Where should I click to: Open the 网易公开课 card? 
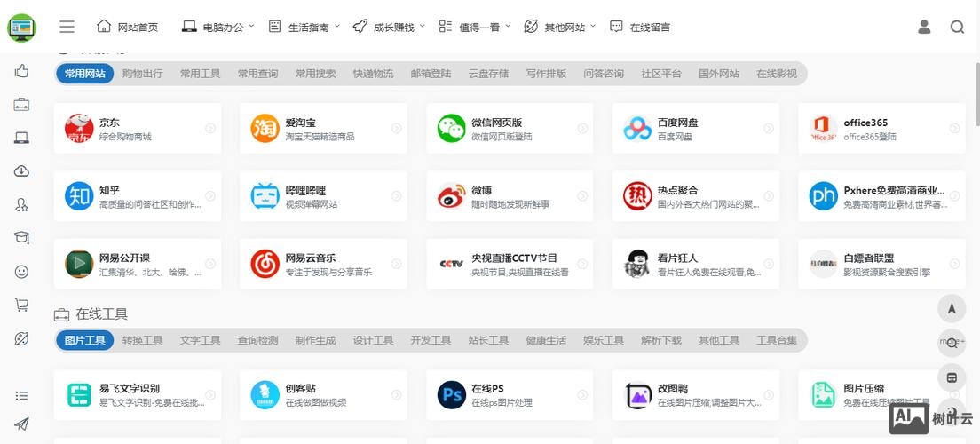click(138, 263)
